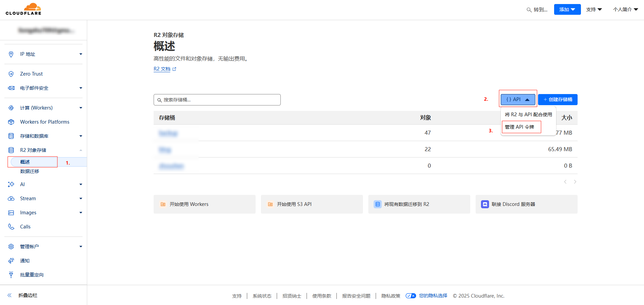Click the Workers for Platforms icon
Image resolution: width=644 pixels, height=305 pixels.
[11, 122]
